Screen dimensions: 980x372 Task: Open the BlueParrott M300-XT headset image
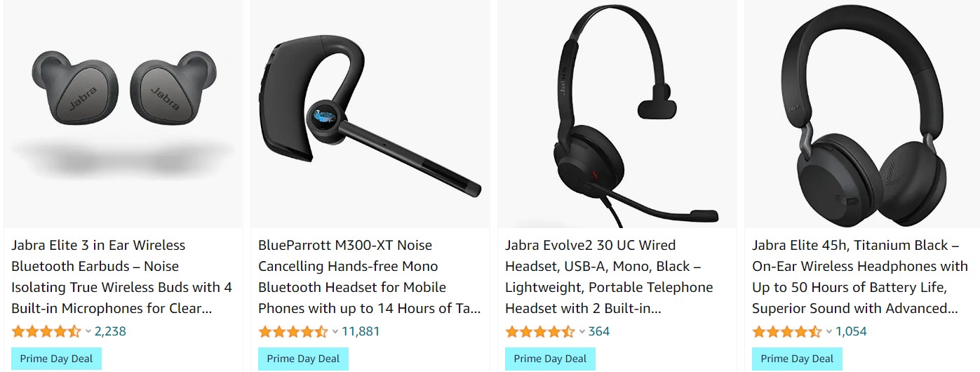pyautogui.click(x=370, y=114)
